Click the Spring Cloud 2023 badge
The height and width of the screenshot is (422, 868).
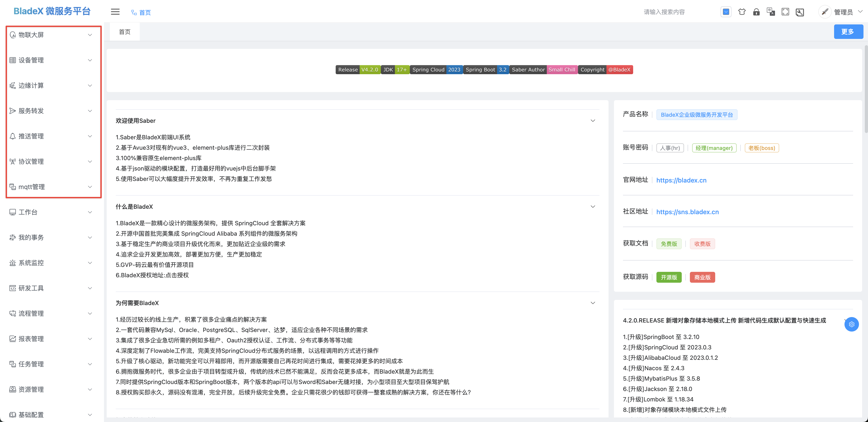coord(436,69)
